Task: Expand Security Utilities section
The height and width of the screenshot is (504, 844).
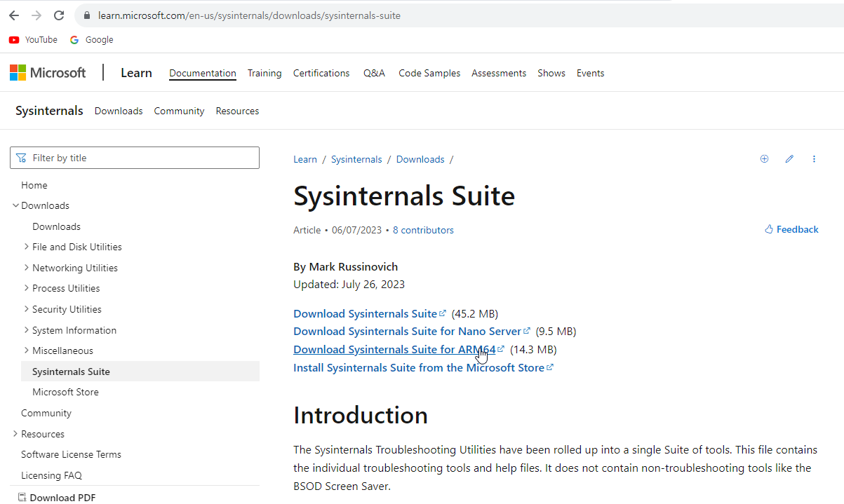Action: [x=27, y=309]
